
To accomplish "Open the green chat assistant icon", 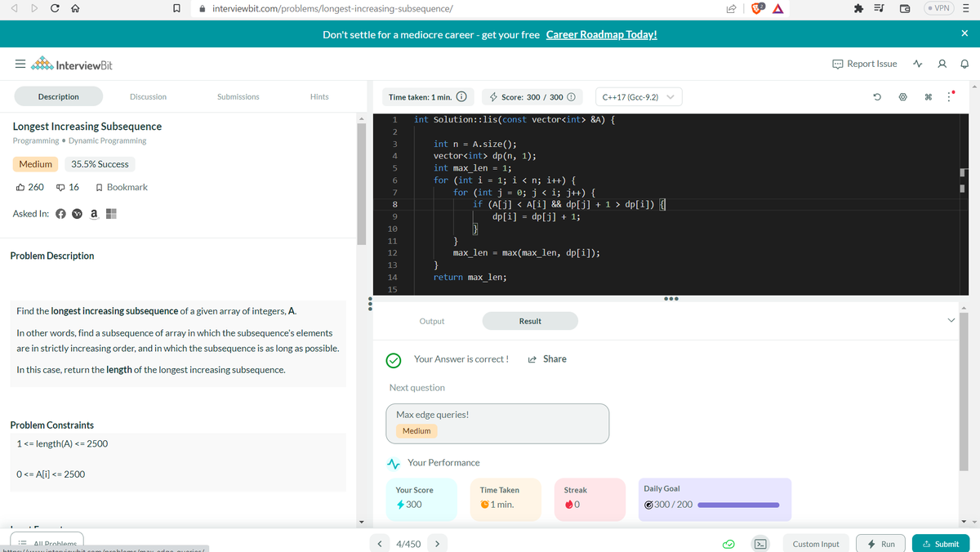I will pyautogui.click(x=729, y=544).
